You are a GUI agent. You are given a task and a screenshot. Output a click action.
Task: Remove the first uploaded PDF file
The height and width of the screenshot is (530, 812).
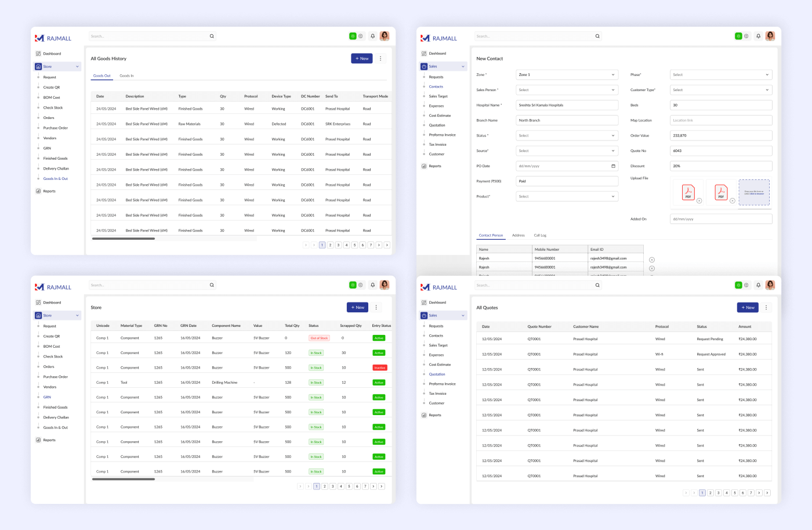(699, 201)
